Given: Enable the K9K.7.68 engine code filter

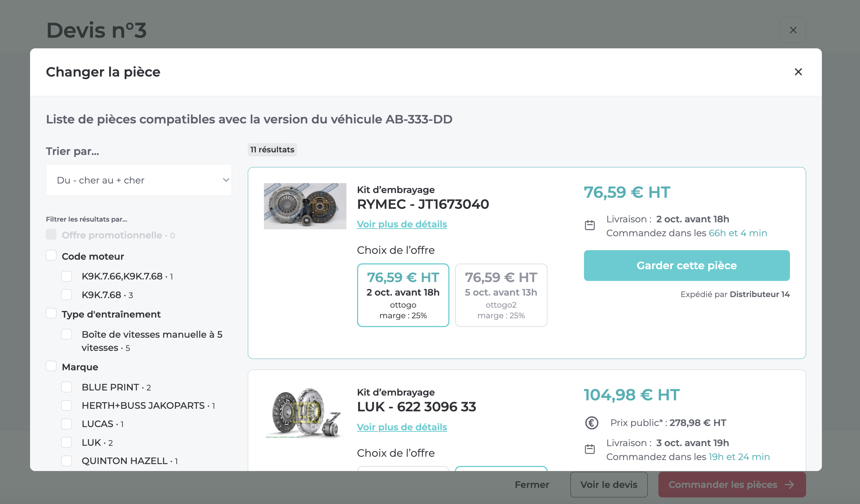Looking at the screenshot, I should (x=67, y=294).
